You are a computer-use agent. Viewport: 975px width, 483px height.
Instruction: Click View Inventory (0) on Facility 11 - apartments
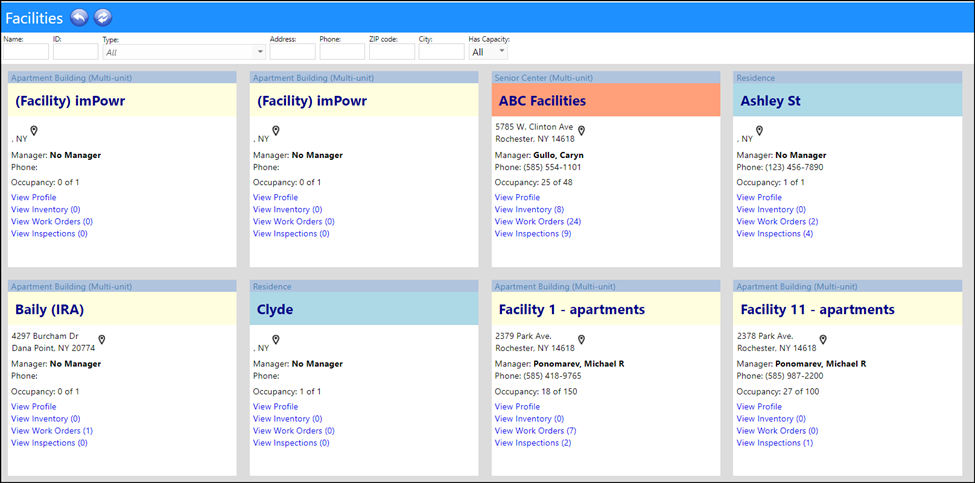771,419
